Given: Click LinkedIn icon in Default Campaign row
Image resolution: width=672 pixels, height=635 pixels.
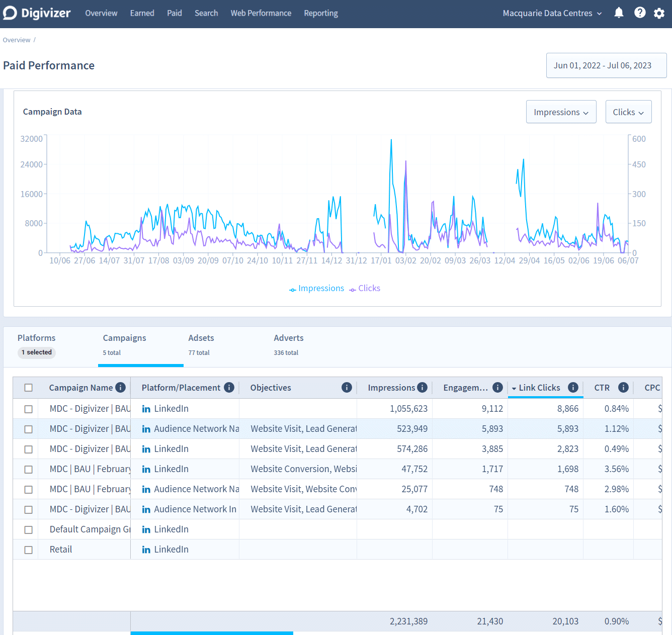Looking at the screenshot, I should 146,529.
